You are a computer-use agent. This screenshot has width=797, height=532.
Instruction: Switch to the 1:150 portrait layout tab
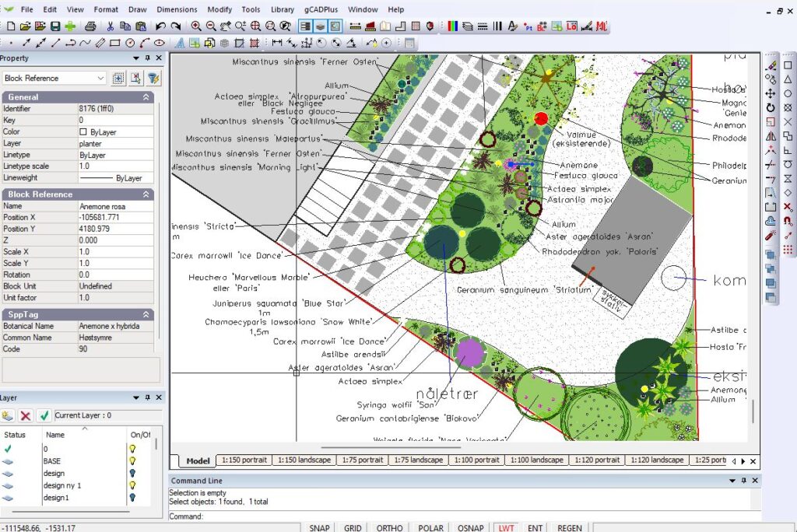[x=244, y=460]
